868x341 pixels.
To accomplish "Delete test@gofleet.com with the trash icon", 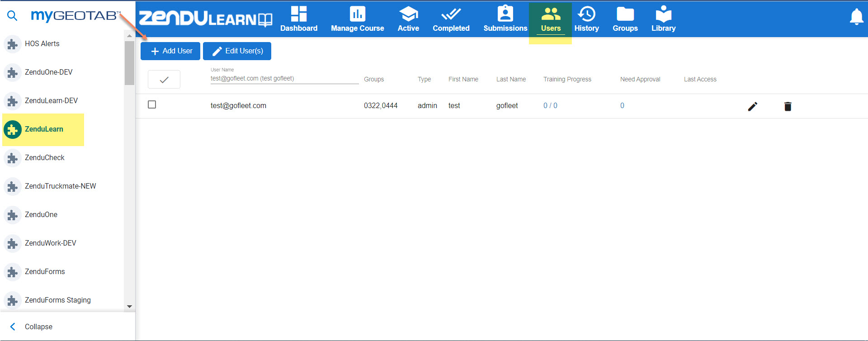I will point(788,106).
